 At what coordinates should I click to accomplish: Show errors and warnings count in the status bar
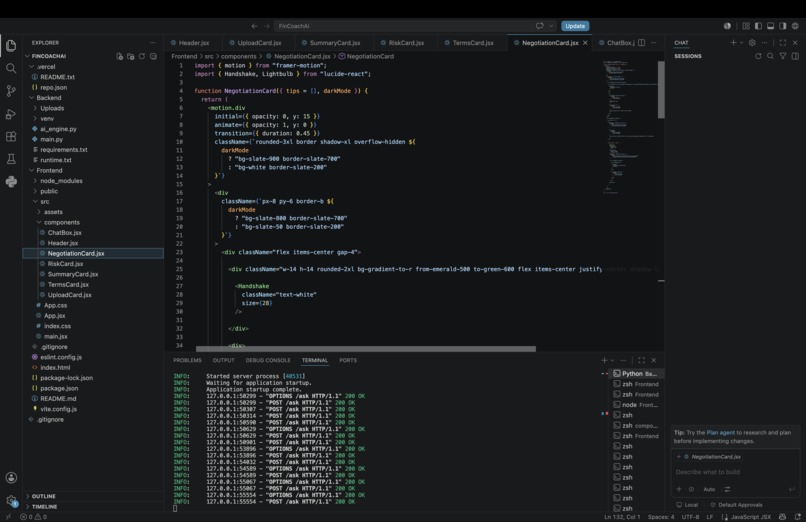coord(33,517)
